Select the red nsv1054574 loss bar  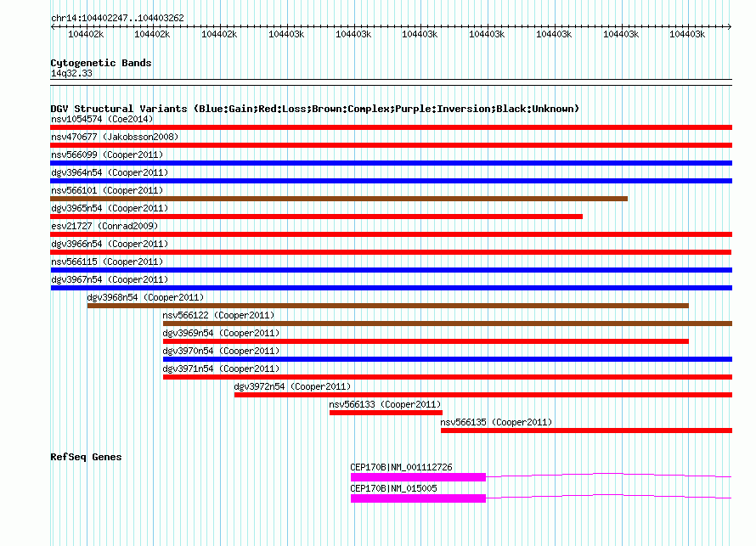point(391,127)
